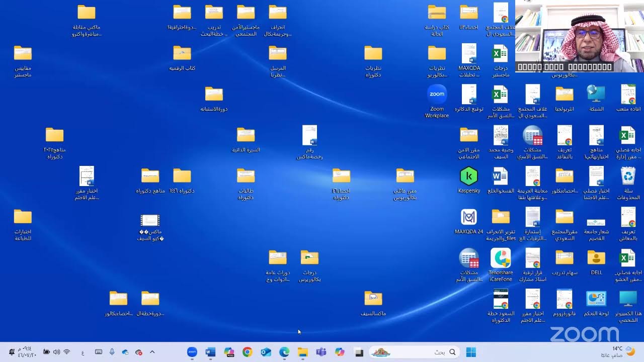Viewport: 644px width, 362px height.
Task: Open الشبكة network desktop icon
Action: point(596,98)
